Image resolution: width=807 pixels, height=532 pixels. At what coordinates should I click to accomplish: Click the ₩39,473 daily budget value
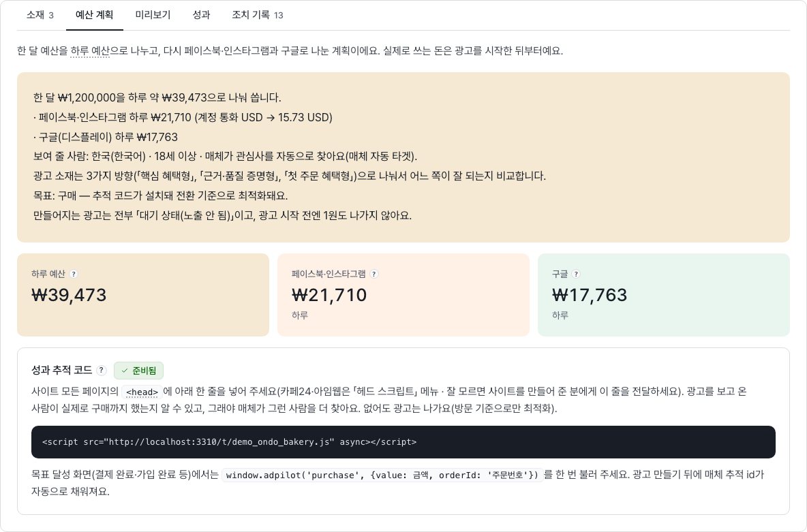(x=69, y=295)
